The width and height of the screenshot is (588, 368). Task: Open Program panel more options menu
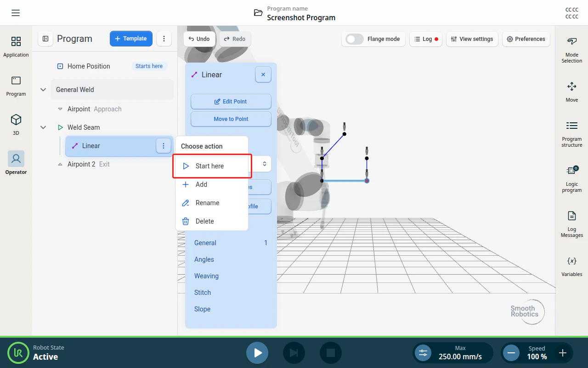click(164, 39)
